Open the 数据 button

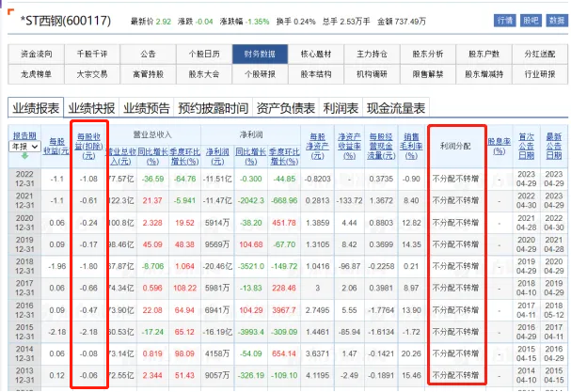(557, 21)
